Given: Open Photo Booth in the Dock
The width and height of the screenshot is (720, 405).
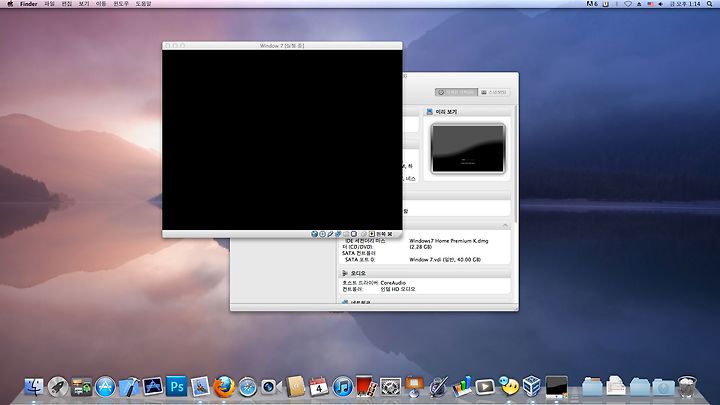Looking at the screenshot, I should [x=366, y=387].
